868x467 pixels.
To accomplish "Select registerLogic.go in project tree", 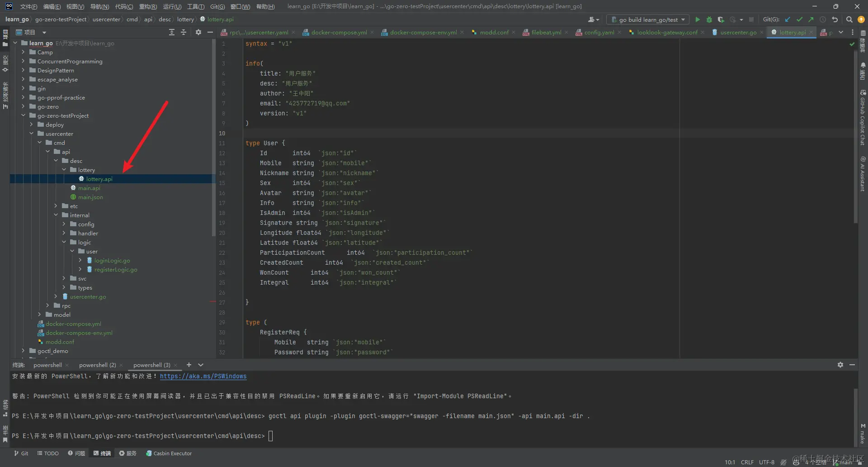I will click(x=116, y=269).
